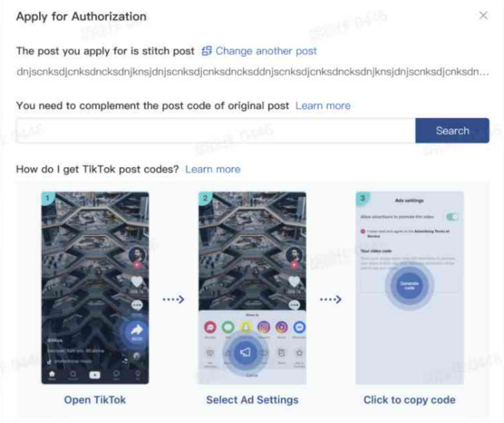Click Learn more beside TikTok post codes
This screenshot has width=504, height=423.
pos(213,169)
